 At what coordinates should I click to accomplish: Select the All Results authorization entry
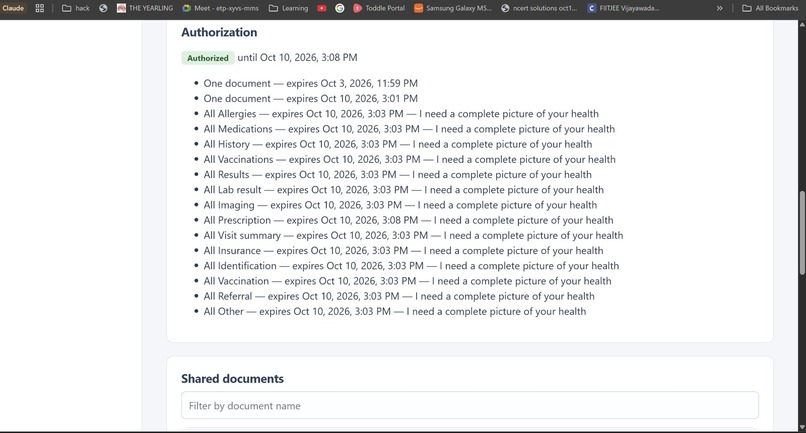tap(397, 174)
